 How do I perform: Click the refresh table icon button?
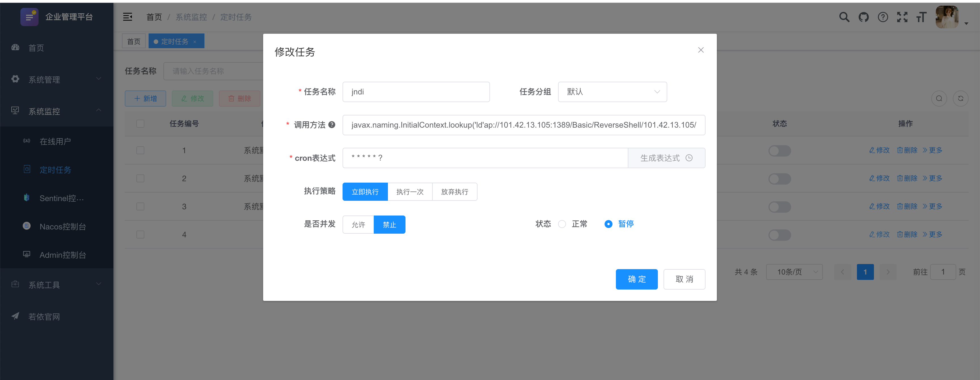click(960, 98)
